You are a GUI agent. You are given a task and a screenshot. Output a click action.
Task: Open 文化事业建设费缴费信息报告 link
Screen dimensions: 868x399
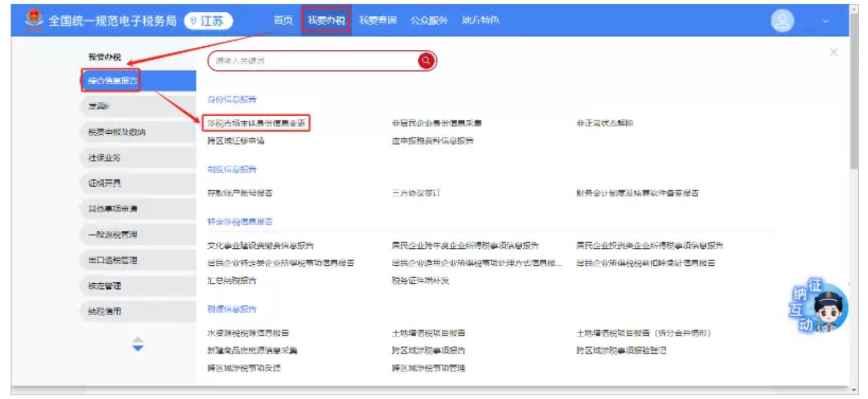point(260,246)
